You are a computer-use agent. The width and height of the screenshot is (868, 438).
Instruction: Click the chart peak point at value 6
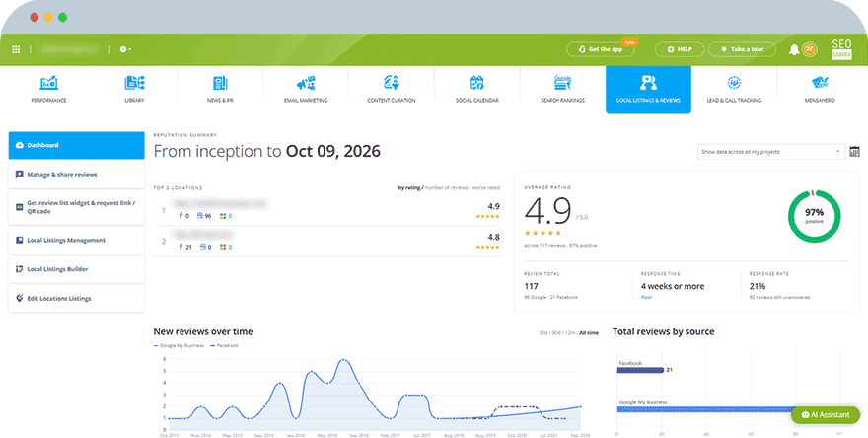coord(344,359)
